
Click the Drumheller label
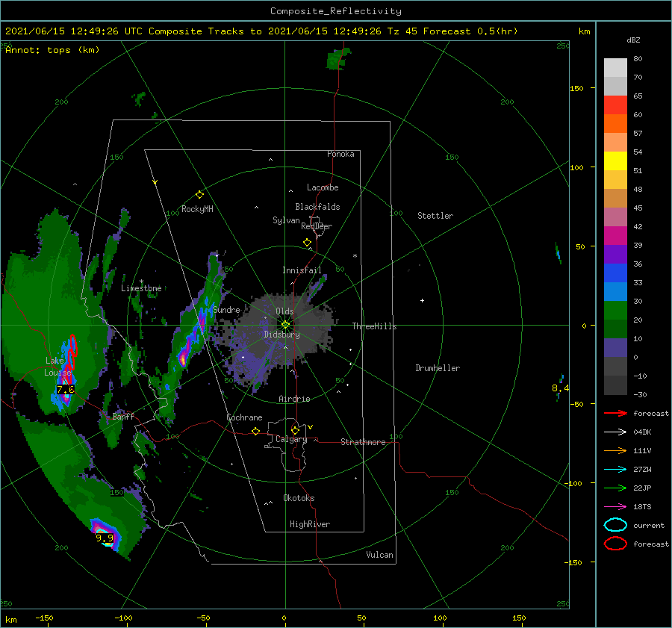[x=438, y=368]
